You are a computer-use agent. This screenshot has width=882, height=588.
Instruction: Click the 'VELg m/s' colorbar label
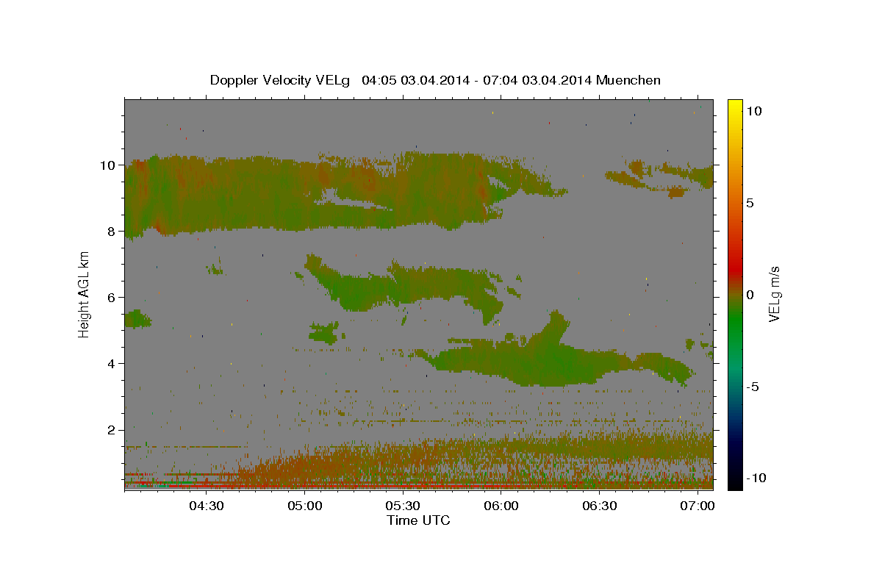[774, 294]
